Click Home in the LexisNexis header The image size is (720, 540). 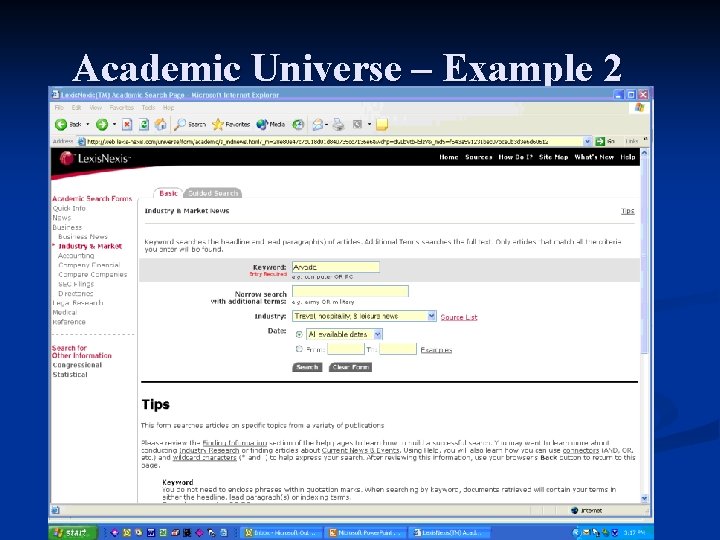(x=449, y=157)
